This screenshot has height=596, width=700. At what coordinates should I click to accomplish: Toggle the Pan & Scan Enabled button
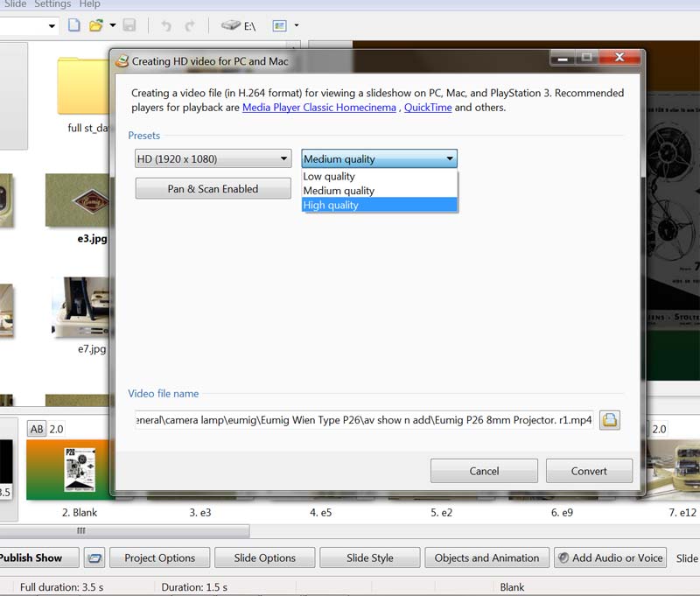(x=213, y=188)
